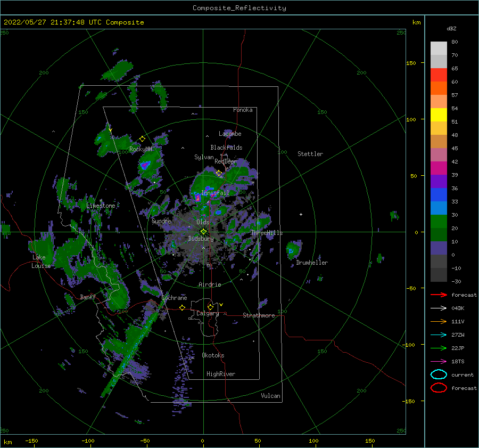Click the HighRiver town label
Viewport: 479px width, 448px height.
coord(221,374)
